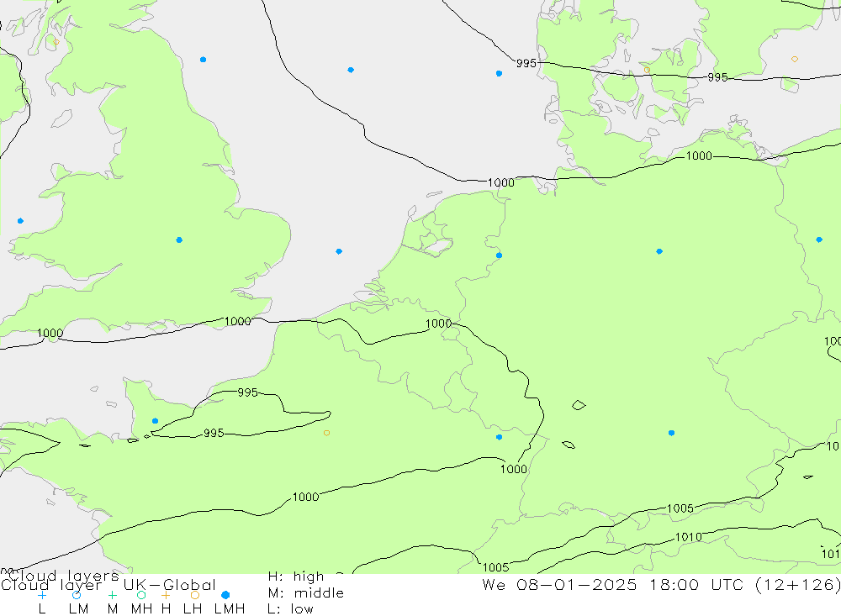
Task: Click the 'M: middle' legend text
Action: tap(306, 593)
